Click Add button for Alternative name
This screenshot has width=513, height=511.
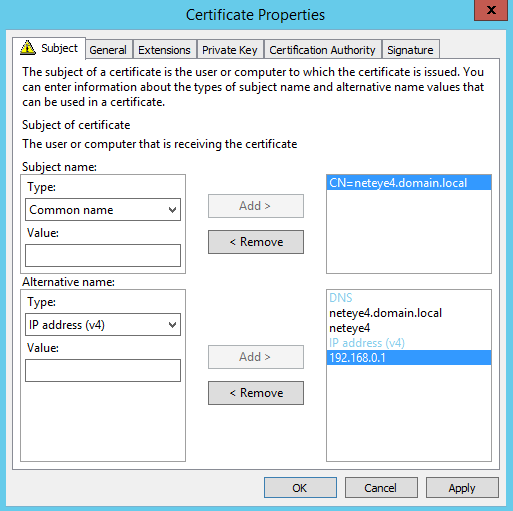click(x=256, y=357)
